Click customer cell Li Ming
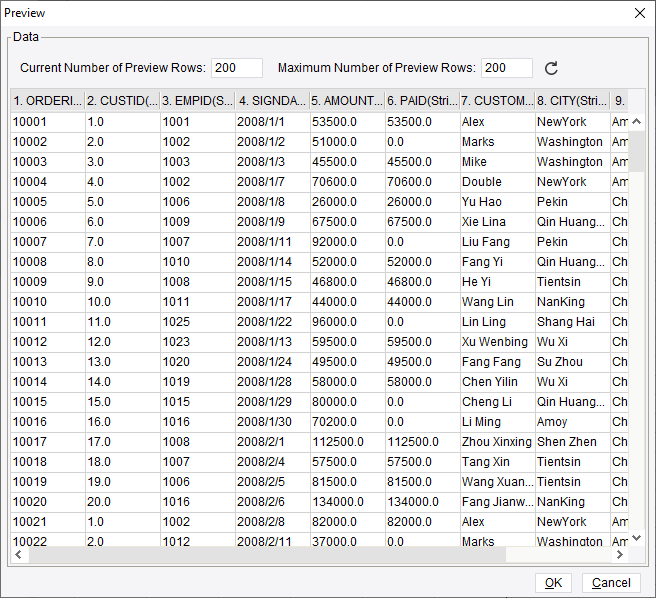The width and height of the screenshot is (656, 598). point(497,422)
